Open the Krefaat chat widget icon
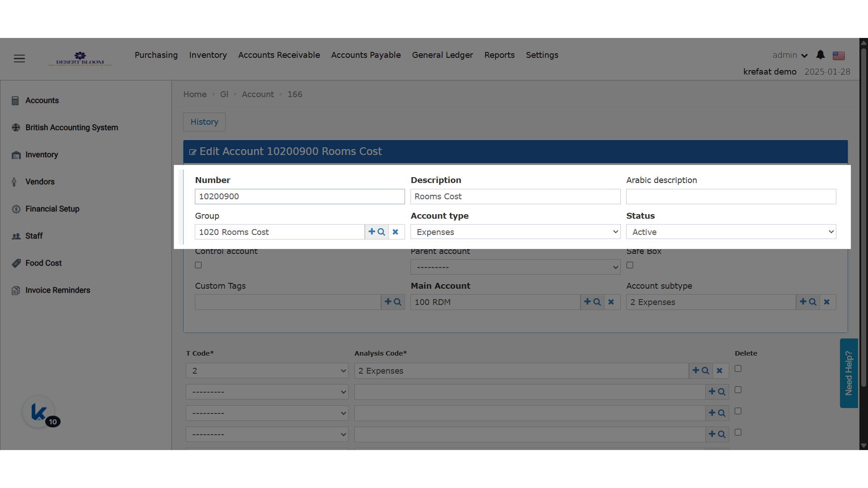The height and width of the screenshot is (488, 868). [x=39, y=412]
